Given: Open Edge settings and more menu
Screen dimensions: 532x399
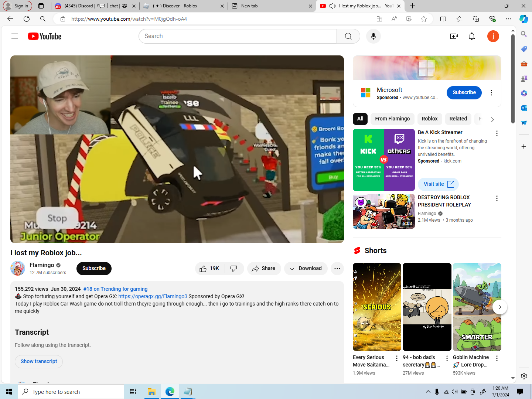Looking at the screenshot, I should point(508,19).
